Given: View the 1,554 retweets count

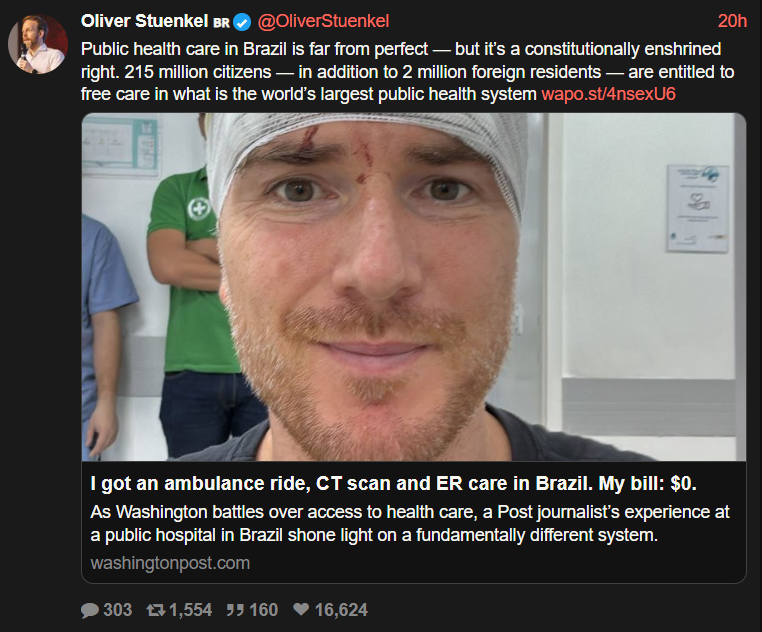Looking at the screenshot, I should (x=190, y=610).
